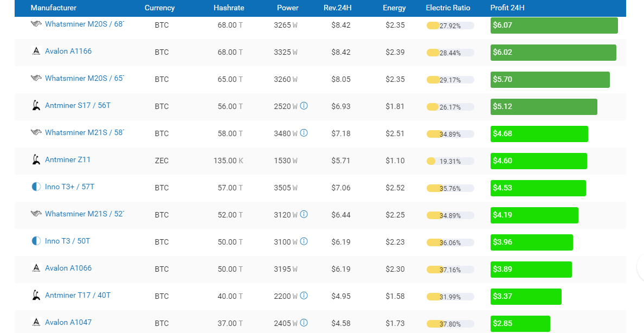Open the power info icon for Avalon A1047
Image resolution: width=644 pixels, height=333 pixels.
[304, 323]
